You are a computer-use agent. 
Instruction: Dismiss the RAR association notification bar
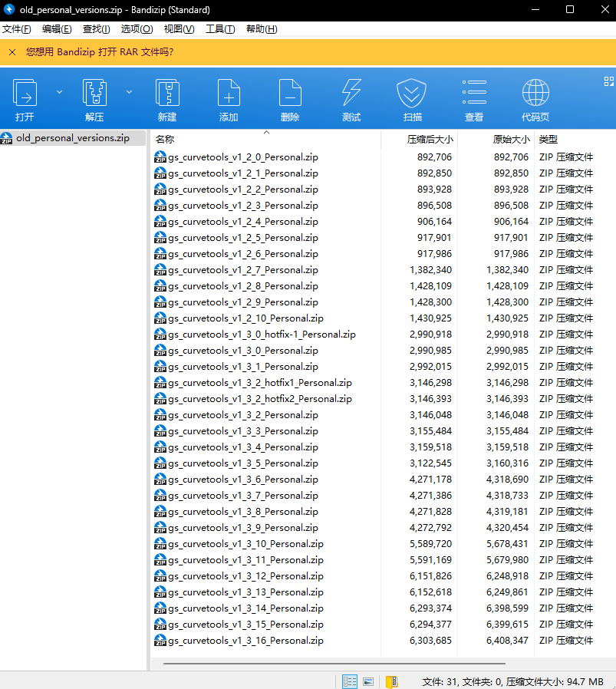[x=12, y=52]
